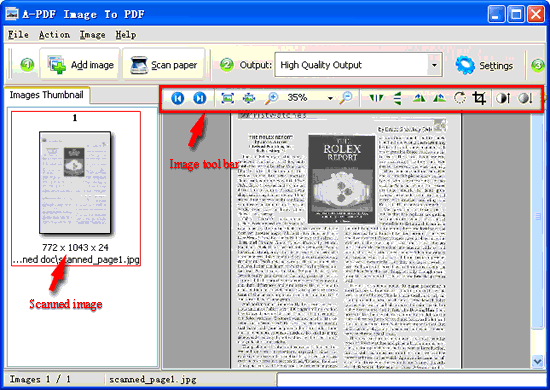
Task: Click the vertical scrollbar thumb in preview
Action: pos(537,221)
